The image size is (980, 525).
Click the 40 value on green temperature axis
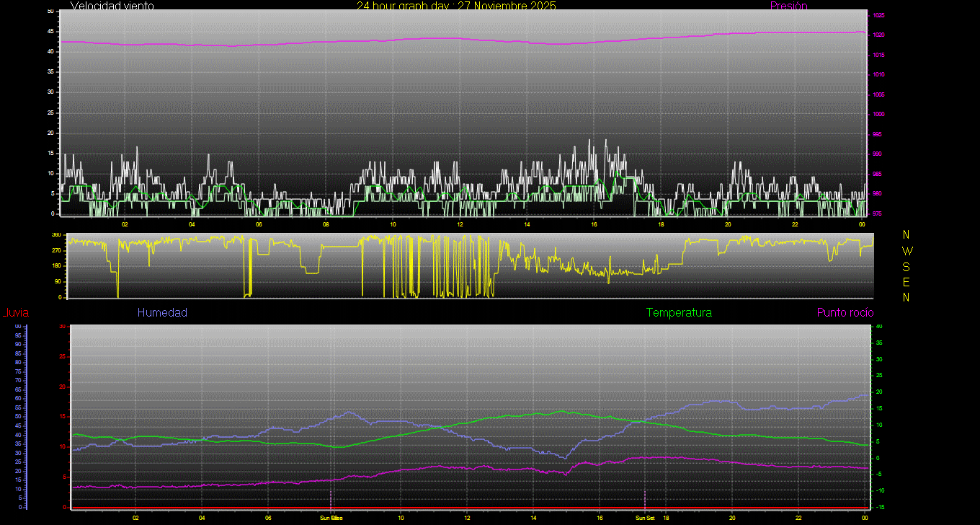(878, 327)
